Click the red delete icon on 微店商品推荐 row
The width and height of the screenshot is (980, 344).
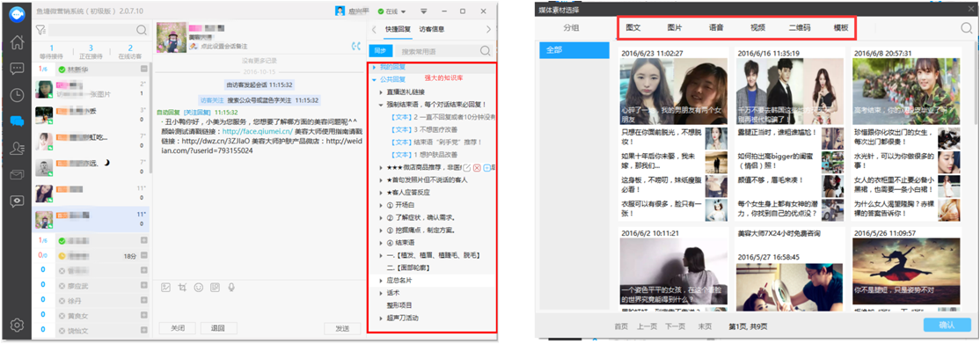[x=477, y=168]
